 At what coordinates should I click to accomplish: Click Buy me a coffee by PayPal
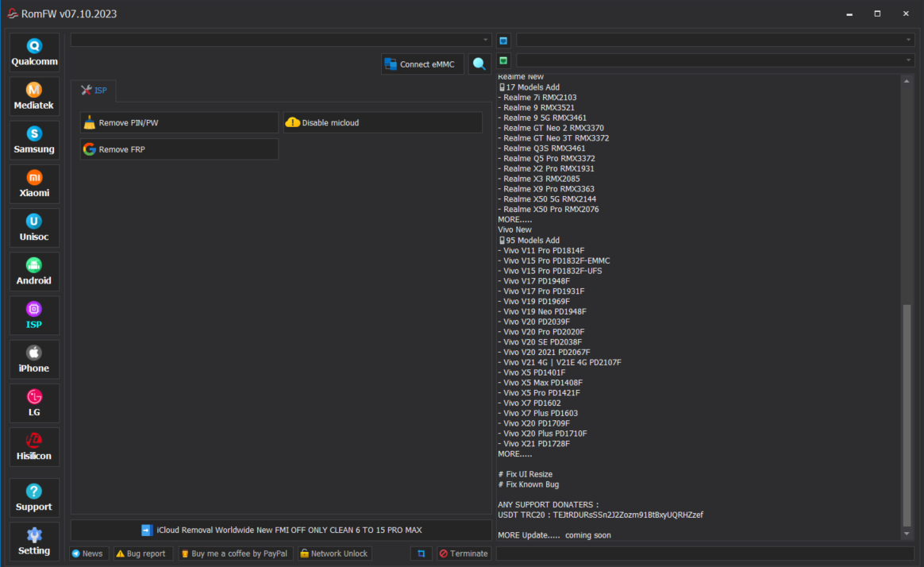[235, 553]
